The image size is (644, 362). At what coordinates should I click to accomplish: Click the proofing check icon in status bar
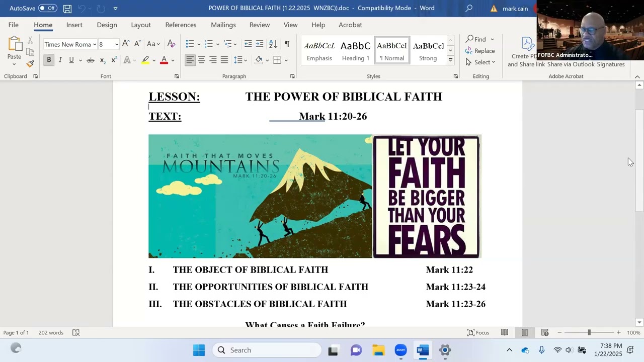tap(76, 332)
